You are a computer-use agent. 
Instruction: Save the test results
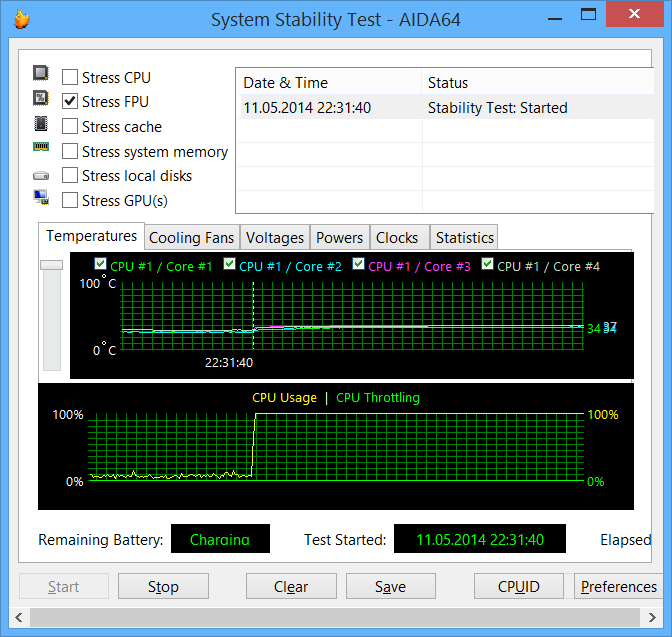click(390, 586)
